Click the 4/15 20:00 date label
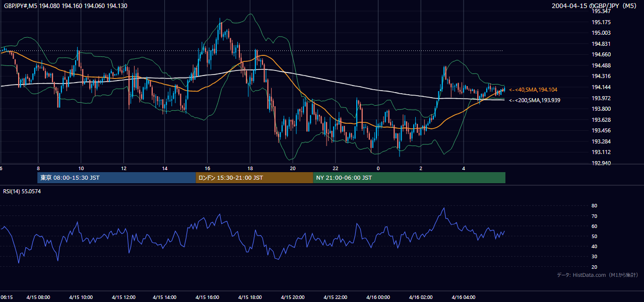644x302 pixels. click(x=293, y=297)
